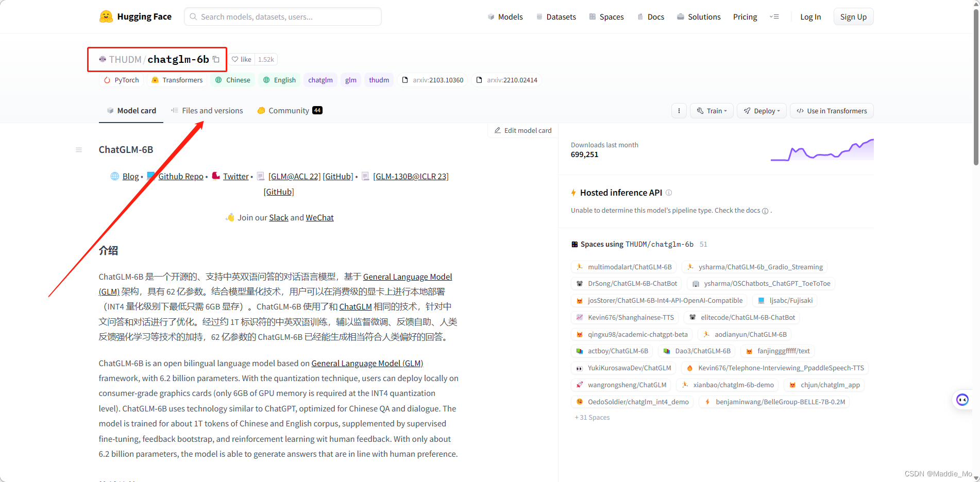Open the benjaminwang/BelleGroup-BELLE-7B-0.2M space
Viewport: 980px width, 482px height.
coord(774,402)
